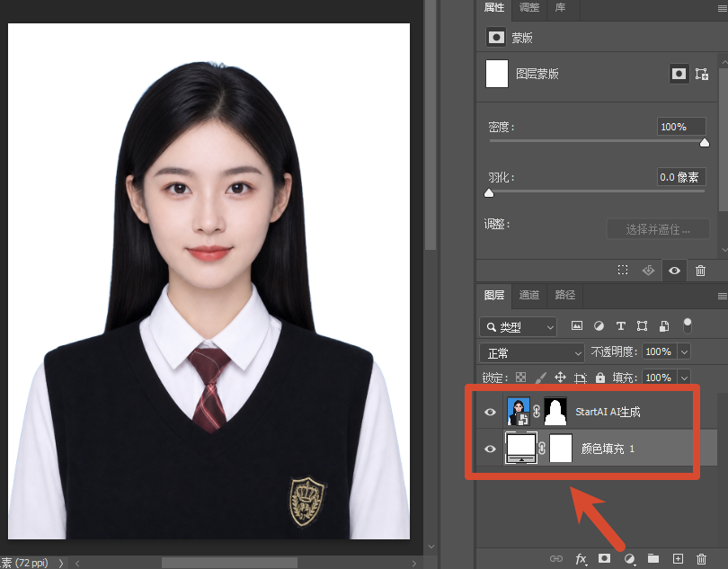Screen dimensions: 728x569
Task: Hide the StartAI AI生成 layer
Action: [x=490, y=412]
